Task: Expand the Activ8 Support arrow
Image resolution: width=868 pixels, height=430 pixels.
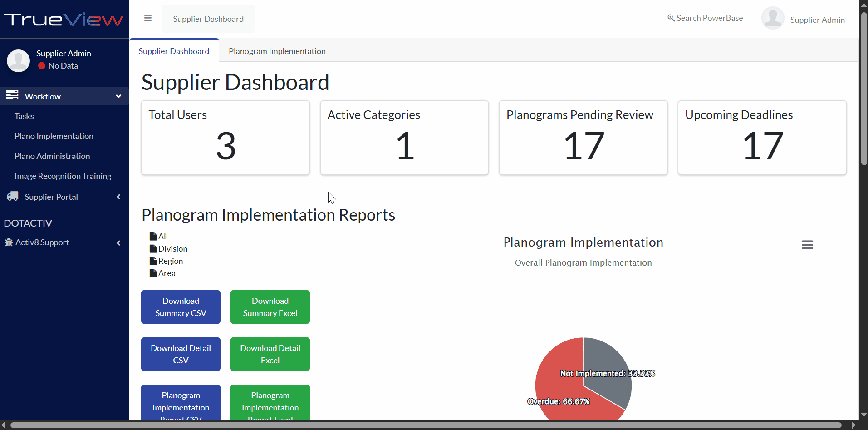Action: (x=118, y=243)
